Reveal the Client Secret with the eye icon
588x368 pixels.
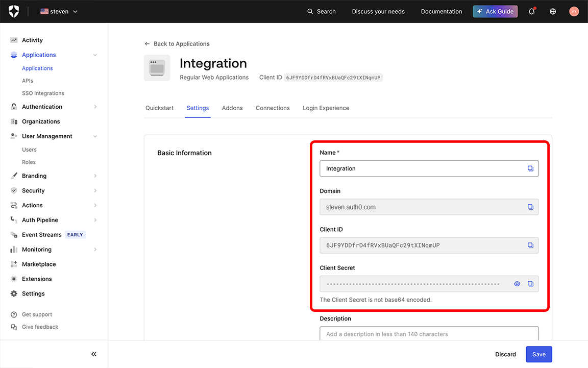[x=517, y=283]
